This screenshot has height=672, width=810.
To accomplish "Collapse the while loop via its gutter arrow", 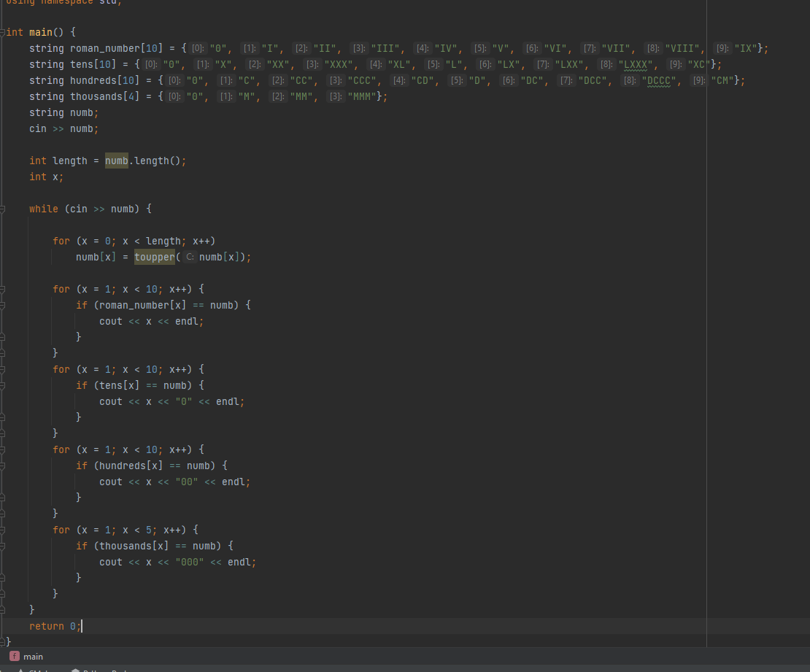I will point(3,209).
